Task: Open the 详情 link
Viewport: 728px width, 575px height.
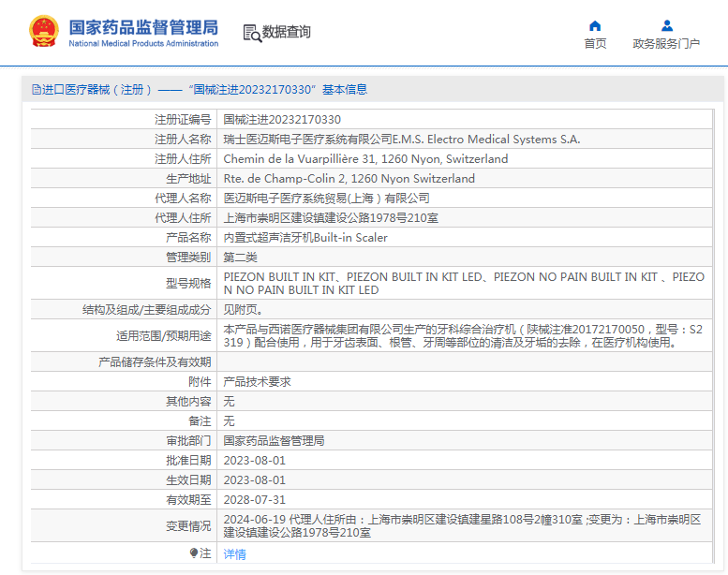Action: point(234,554)
